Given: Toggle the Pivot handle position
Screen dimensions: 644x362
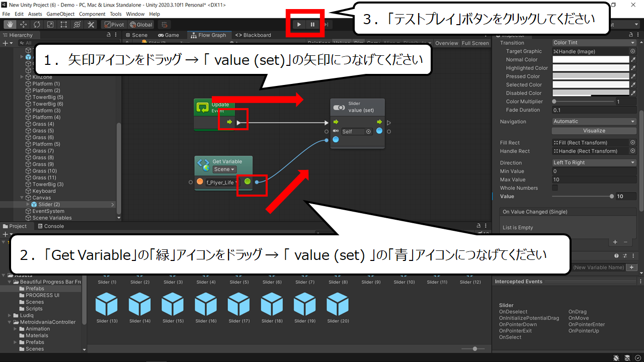Looking at the screenshot, I should point(114,24).
